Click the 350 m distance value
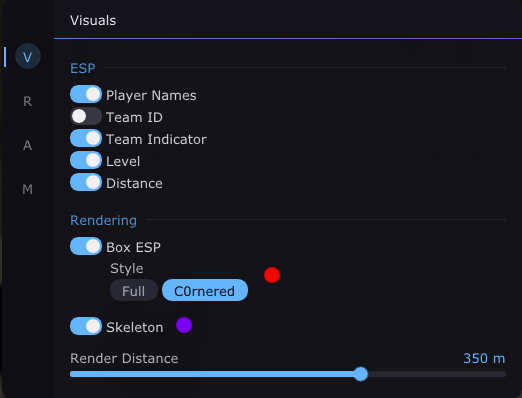Screen dimensions: 522x398 [484, 359]
